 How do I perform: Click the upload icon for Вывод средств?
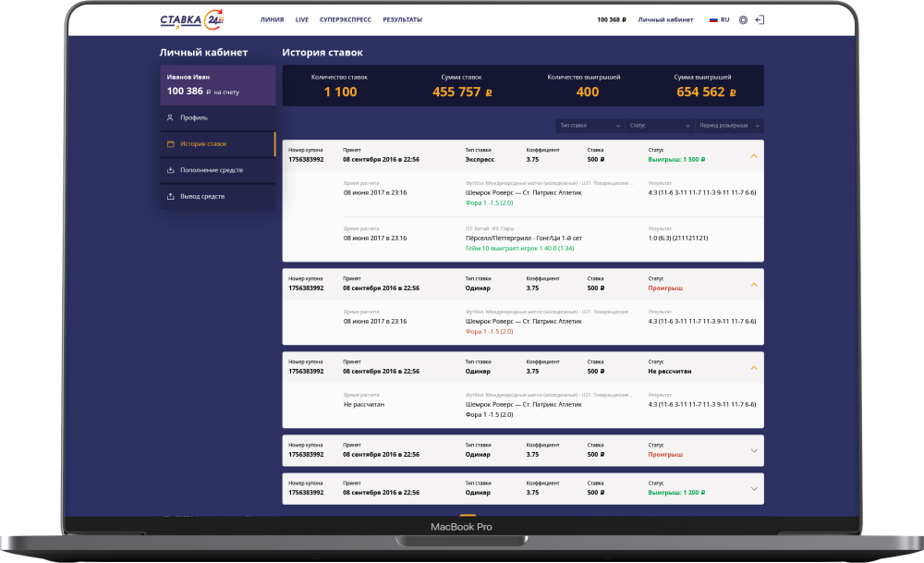(x=170, y=196)
